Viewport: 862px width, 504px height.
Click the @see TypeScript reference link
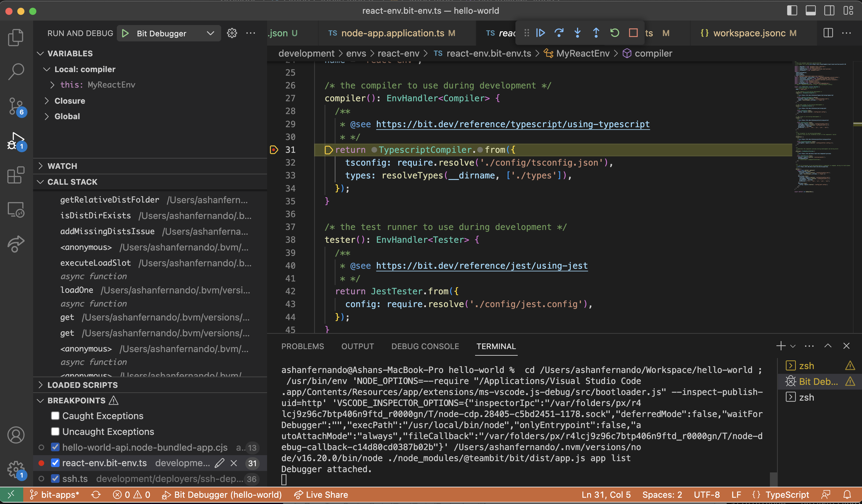point(513,124)
